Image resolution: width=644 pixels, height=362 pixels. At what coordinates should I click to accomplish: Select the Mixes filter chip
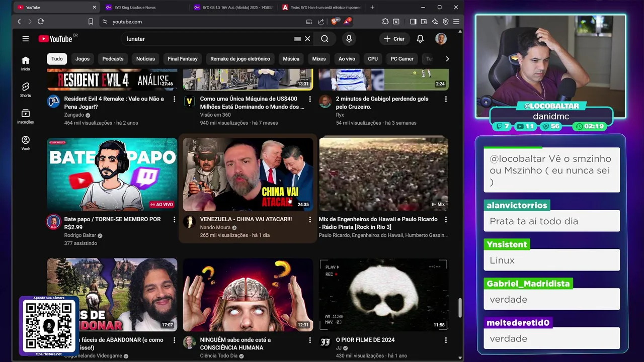pyautogui.click(x=319, y=59)
